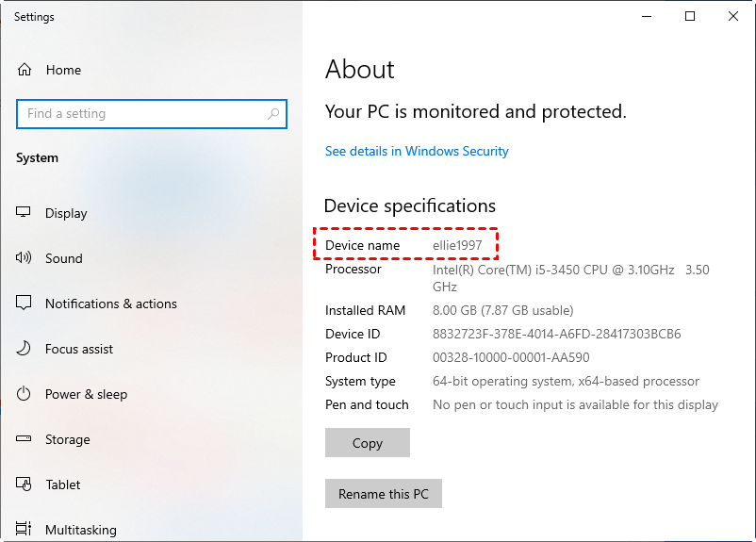Click the Home icon in sidebar
The image size is (756, 542).
(25, 70)
